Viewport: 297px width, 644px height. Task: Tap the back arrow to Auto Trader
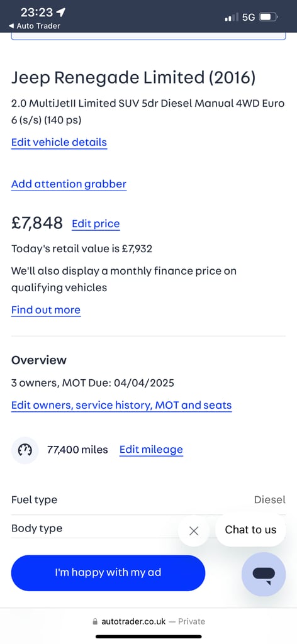pyautogui.click(x=11, y=26)
